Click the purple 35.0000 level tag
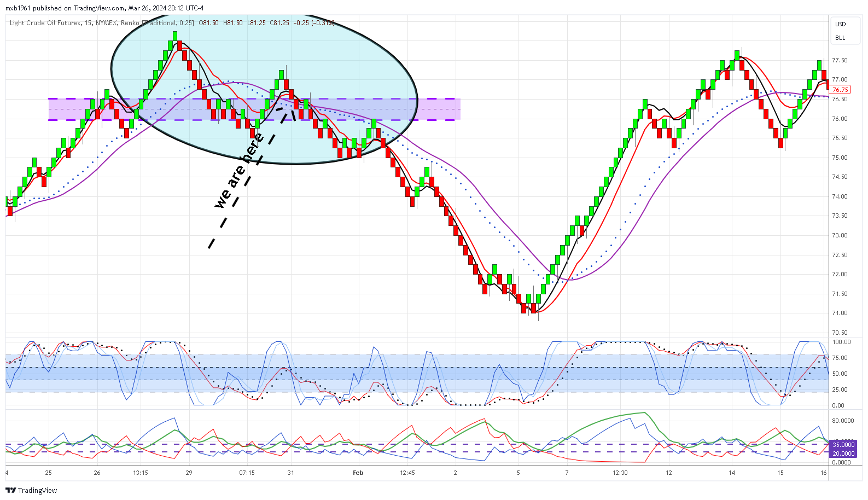 (x=843, y=445)
